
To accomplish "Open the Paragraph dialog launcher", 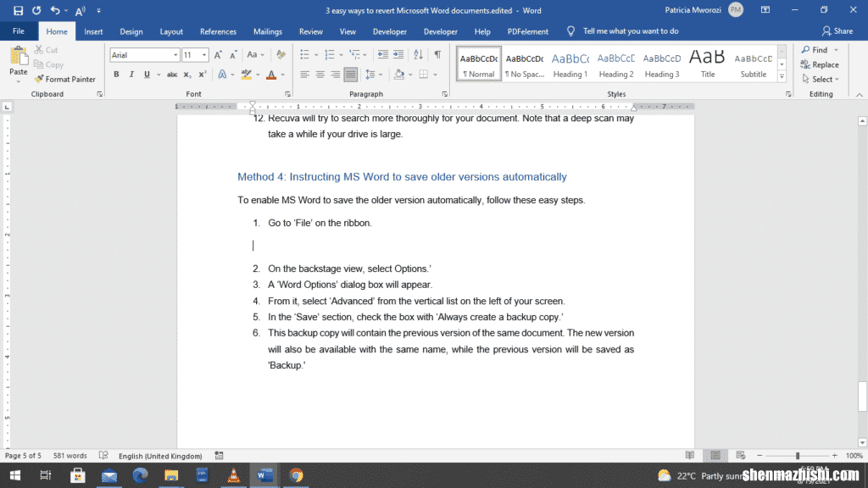I will coord(444,94).
